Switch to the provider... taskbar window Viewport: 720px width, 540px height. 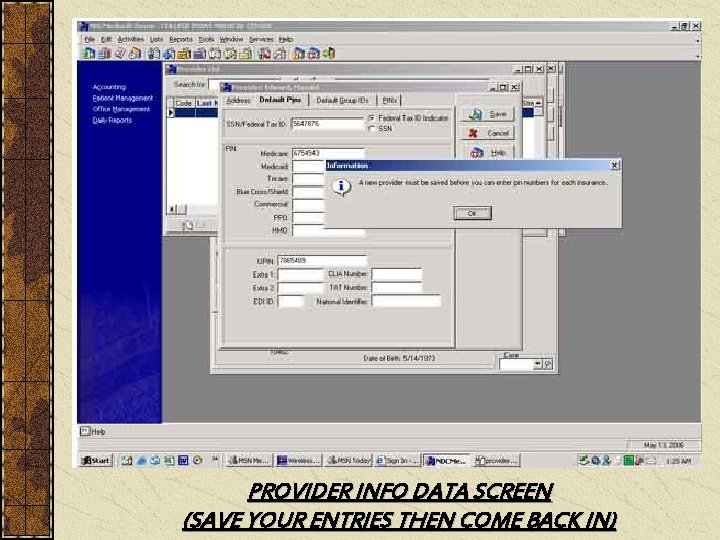(496, 460)
